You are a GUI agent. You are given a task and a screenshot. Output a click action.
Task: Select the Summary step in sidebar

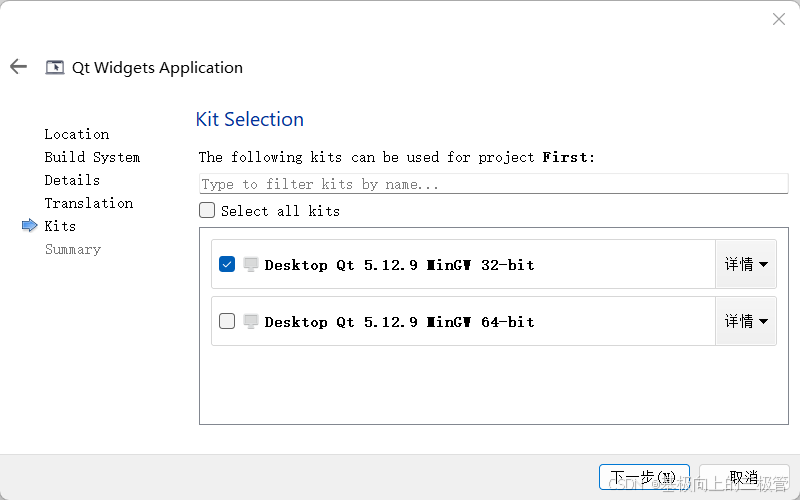coord(72,249)
